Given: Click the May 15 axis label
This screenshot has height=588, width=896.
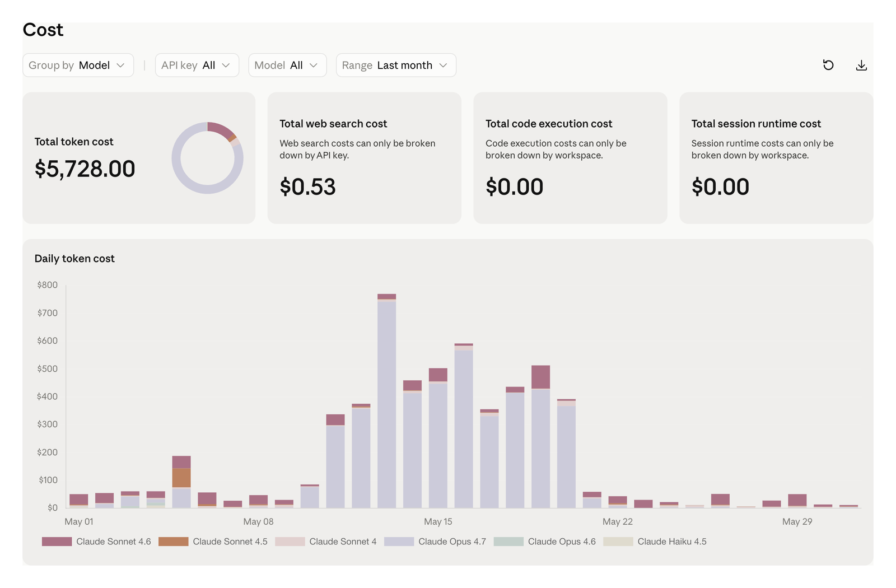Looking at the screenshot, I should pyautogui.click(x=438, y=521).
